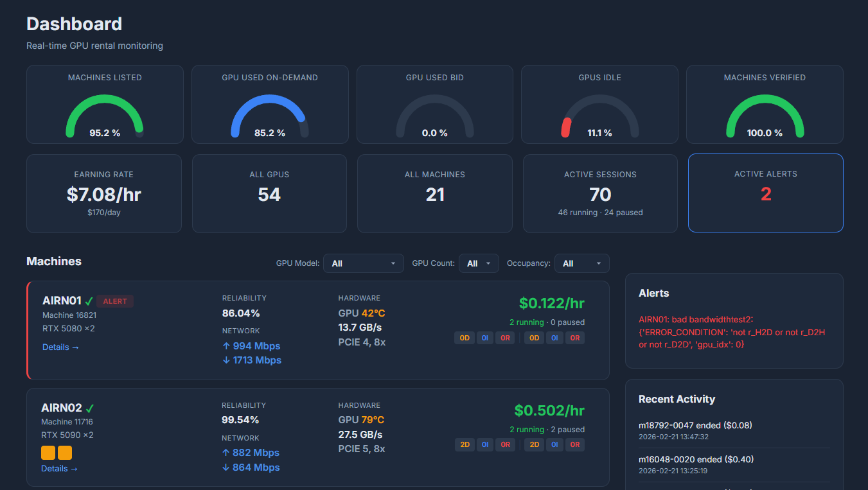868x490 pixels.
Task: Click the MACHINES LISTED progress gauge
Action: 105,116
